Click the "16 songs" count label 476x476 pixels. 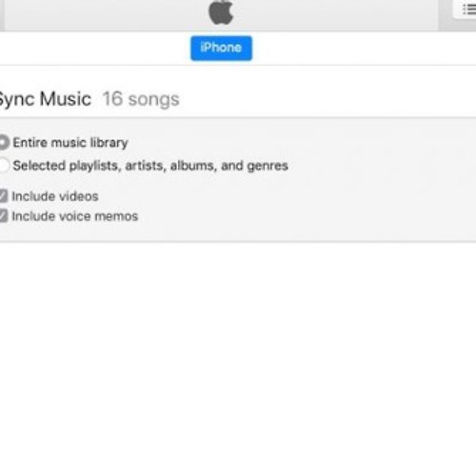(x=141, y=99)
